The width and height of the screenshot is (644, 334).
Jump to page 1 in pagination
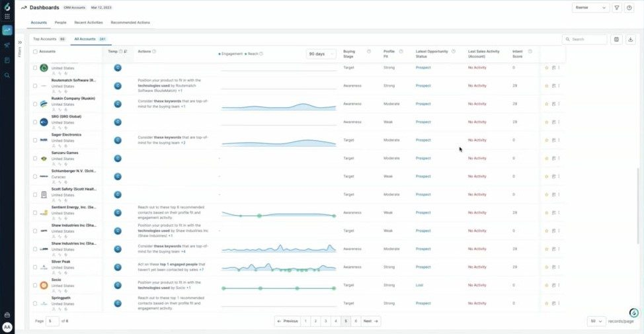click(x=305, y=321)
